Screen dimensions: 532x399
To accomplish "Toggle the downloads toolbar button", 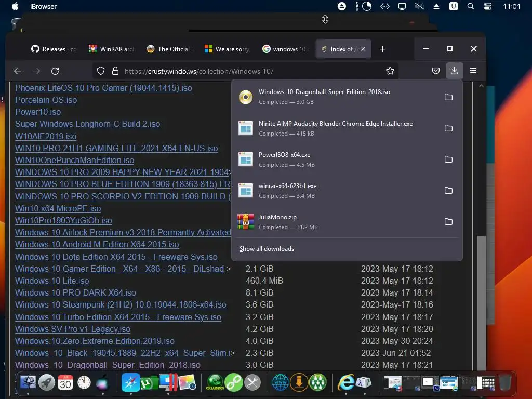I will [454, 71].
